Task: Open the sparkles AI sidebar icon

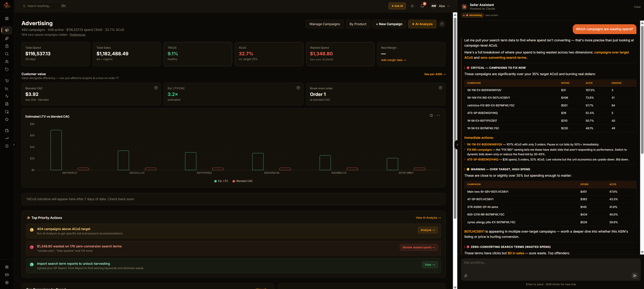Action: 7,39
